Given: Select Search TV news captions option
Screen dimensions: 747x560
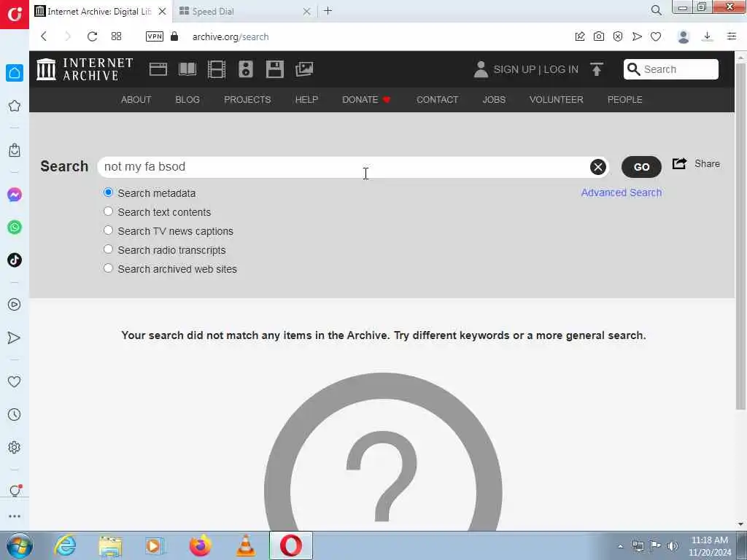Looking at the screenshot, I should (108, 230).
